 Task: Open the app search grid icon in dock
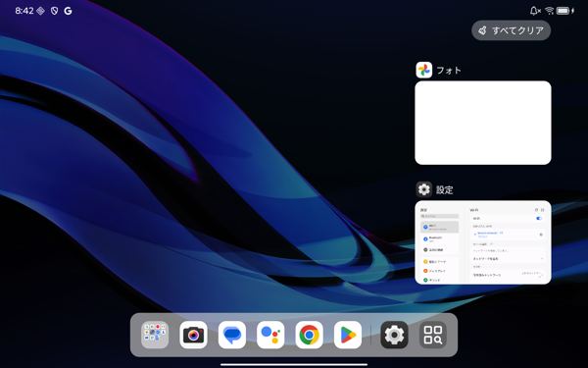(x=433, y=335)
